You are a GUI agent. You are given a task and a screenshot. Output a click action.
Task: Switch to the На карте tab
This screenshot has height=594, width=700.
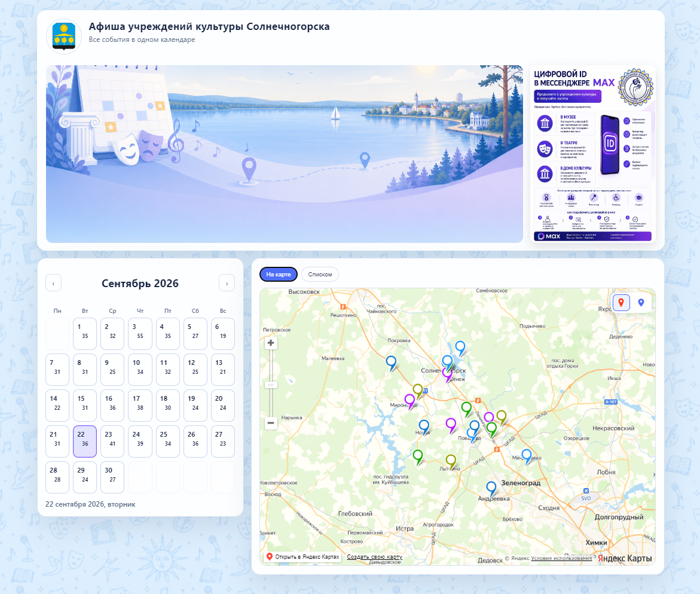pos(279,274)
